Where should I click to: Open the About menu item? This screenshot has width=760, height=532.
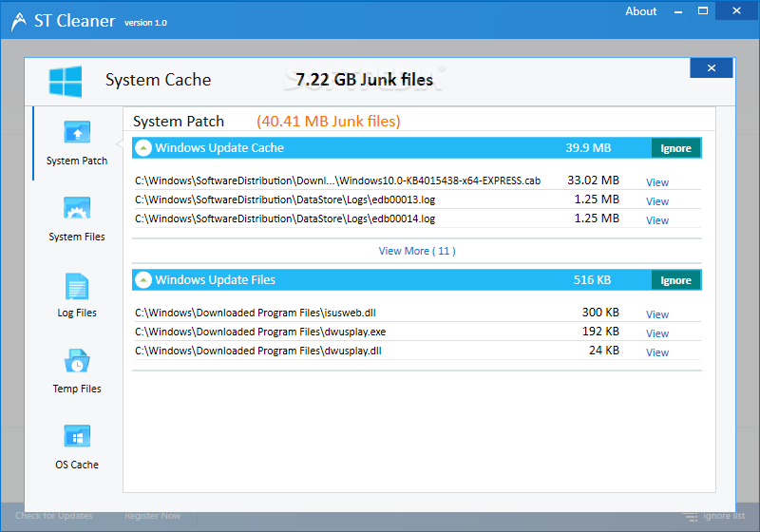click(x=640, y=11)
